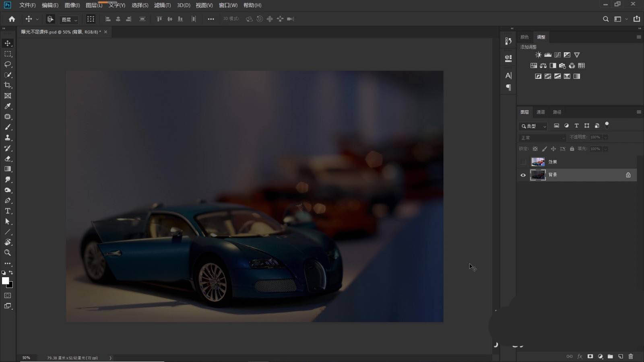This screenshot has width=644, height=362.
Task: Pick the Eyedropper tool
Action: [x=8, y=106]
